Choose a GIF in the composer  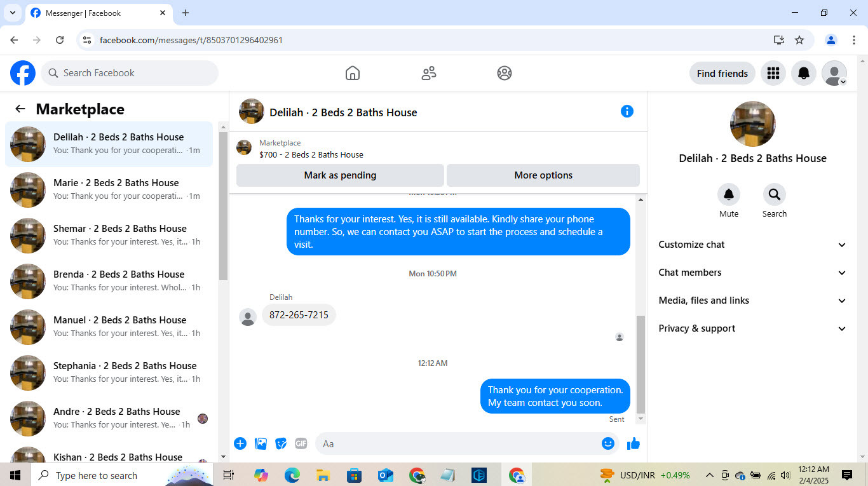pyautogui.click(x=301, y=443)
